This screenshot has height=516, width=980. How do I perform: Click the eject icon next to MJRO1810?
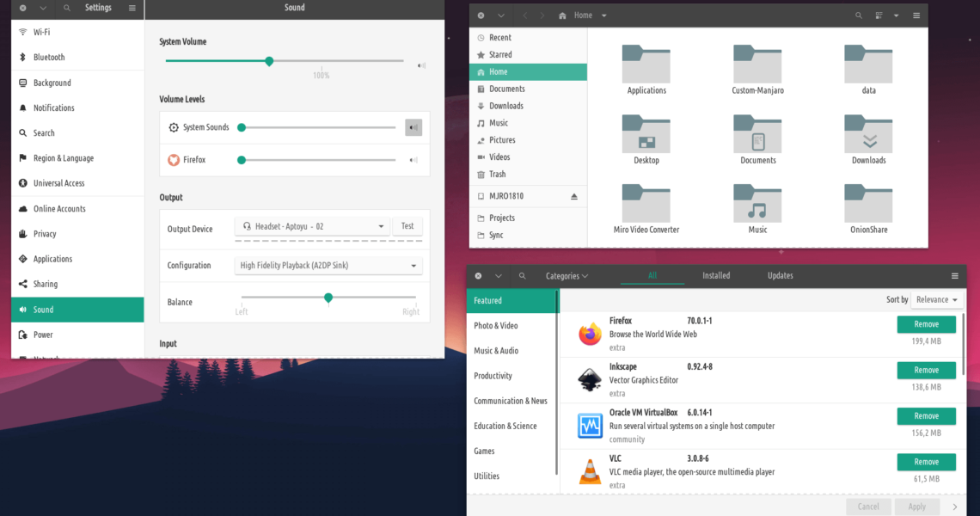click(x=574, y=197)
